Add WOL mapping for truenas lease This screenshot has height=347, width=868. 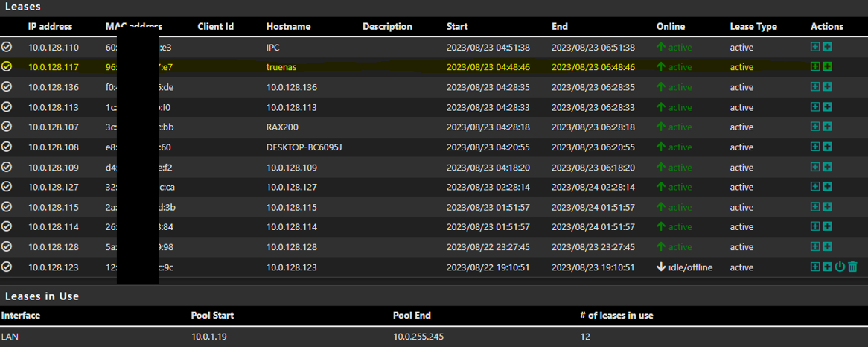[828, 67]
